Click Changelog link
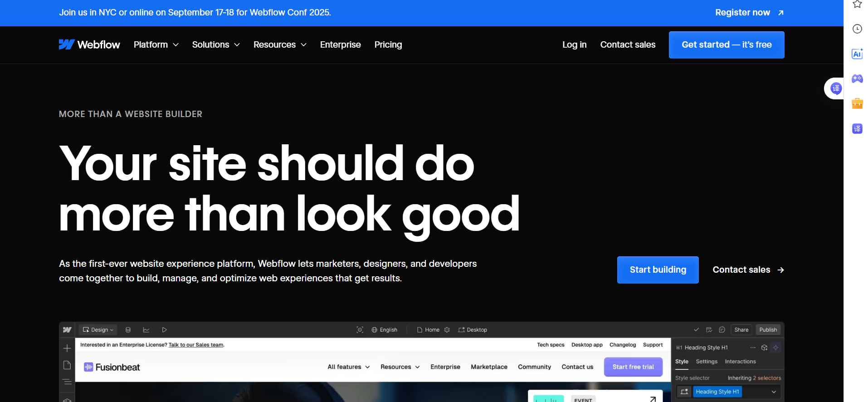 (x=623, y=345)
